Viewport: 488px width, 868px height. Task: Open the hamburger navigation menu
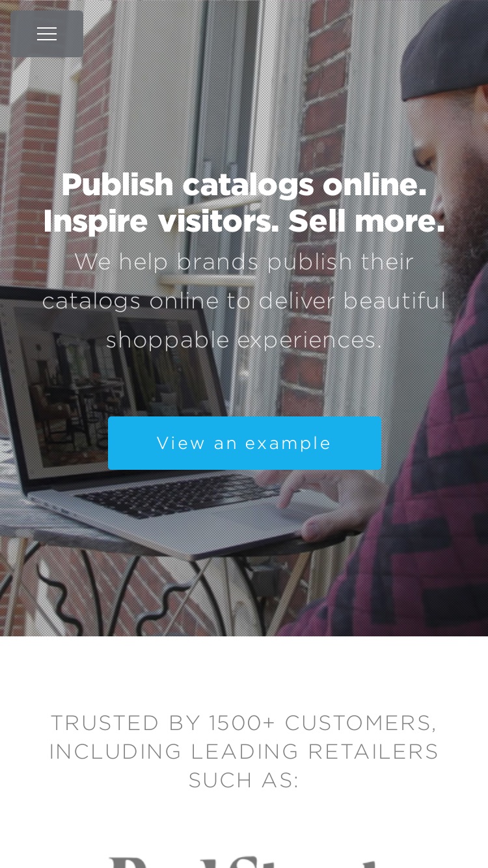(x=47, y=34)
